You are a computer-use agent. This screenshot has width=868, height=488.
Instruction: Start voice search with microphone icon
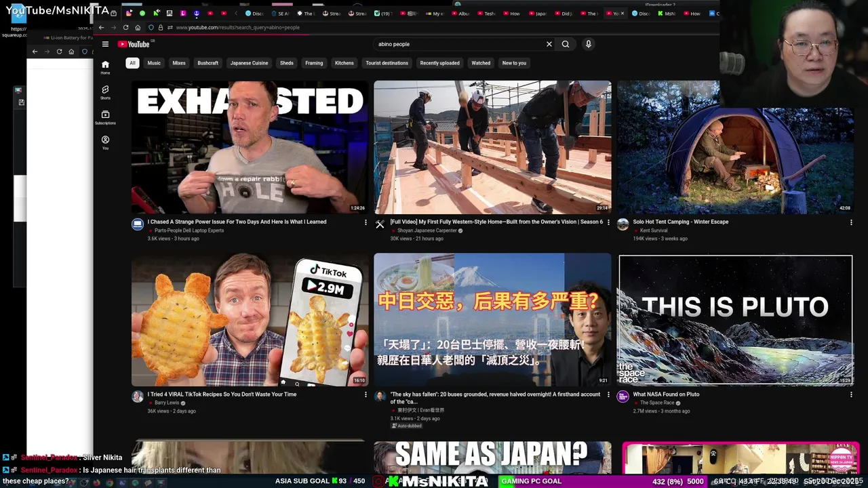tap(589, 44)
